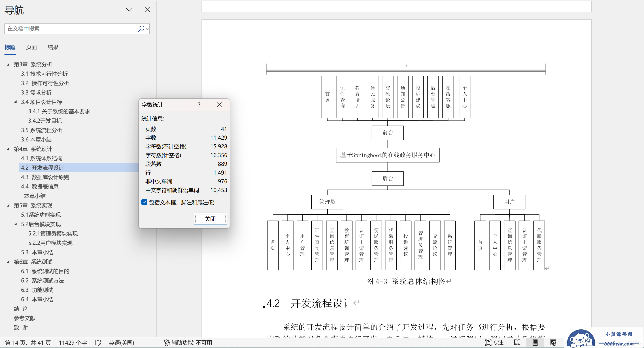Viewport: 644px width, 348px height.
Task: Switch to Web Layout view icon
Action: [x=553, y=342]
